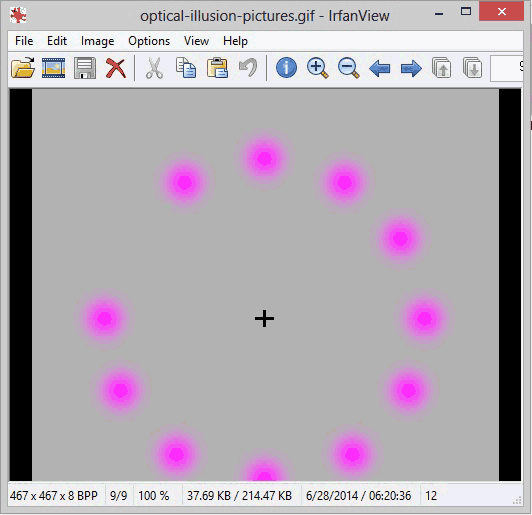This screenshot has width=532, height=515.
Task: Click the red X Delete file icon
Action: coord(116,68)
